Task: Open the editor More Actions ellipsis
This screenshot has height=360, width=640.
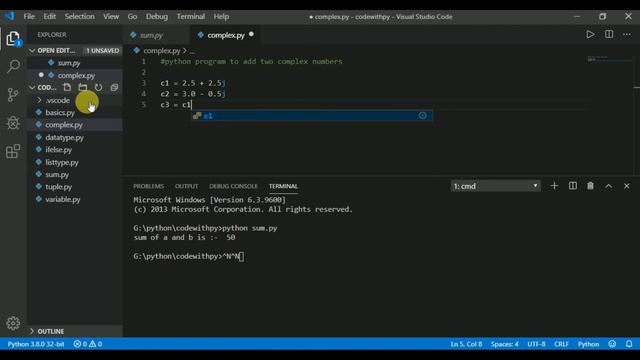Action: [x=627, y=35]
